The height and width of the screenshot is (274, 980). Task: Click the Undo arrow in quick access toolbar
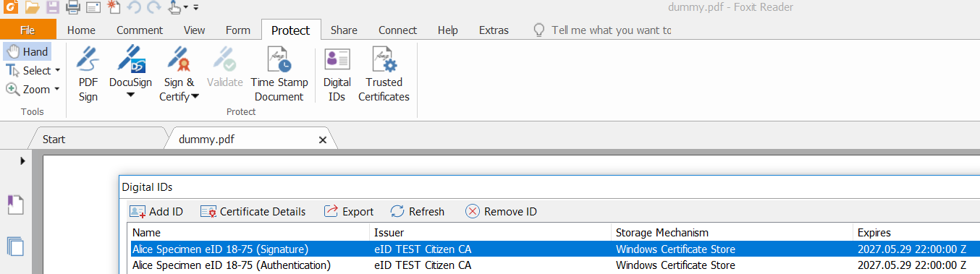pos(133,7)
